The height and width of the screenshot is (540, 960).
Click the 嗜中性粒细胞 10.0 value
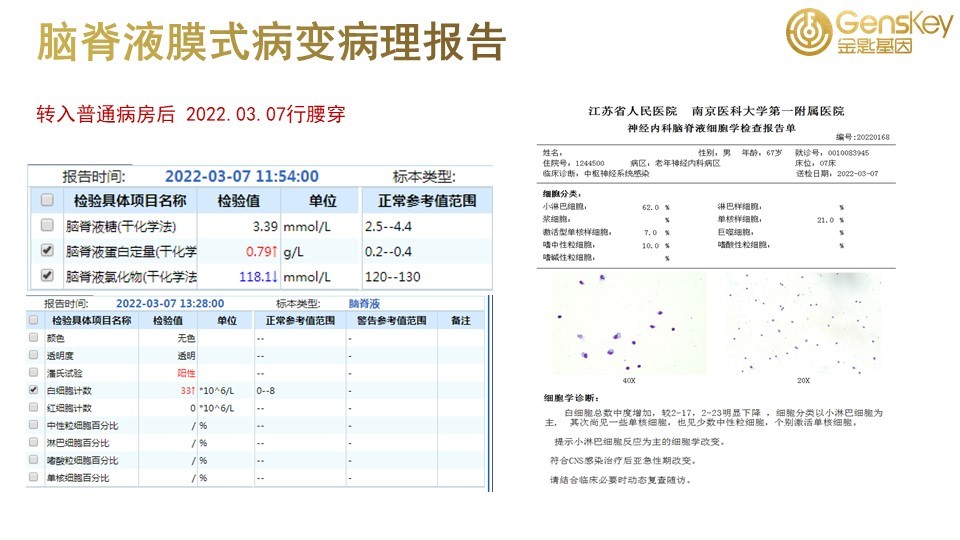650,246
